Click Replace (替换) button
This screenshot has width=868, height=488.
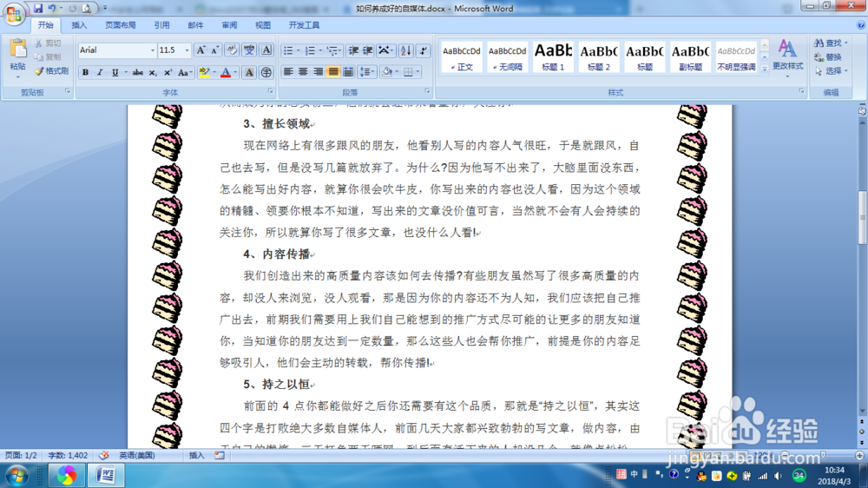[828, 57]
